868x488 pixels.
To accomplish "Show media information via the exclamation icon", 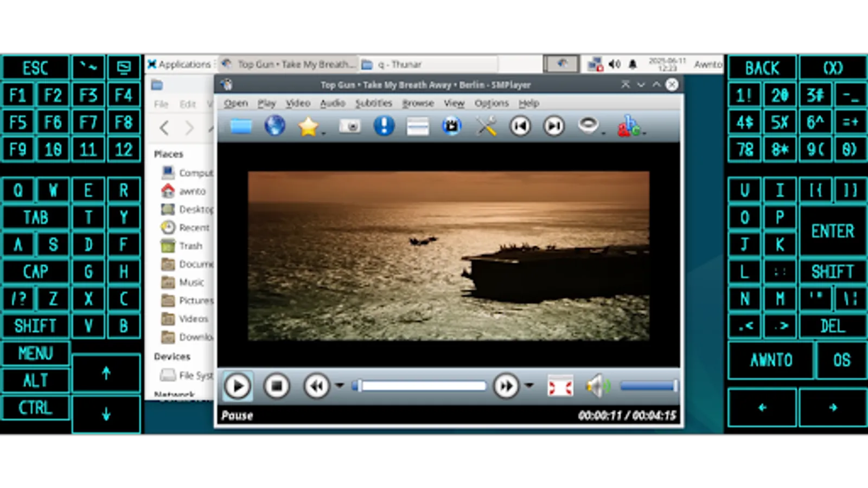I will coord(384,126).
